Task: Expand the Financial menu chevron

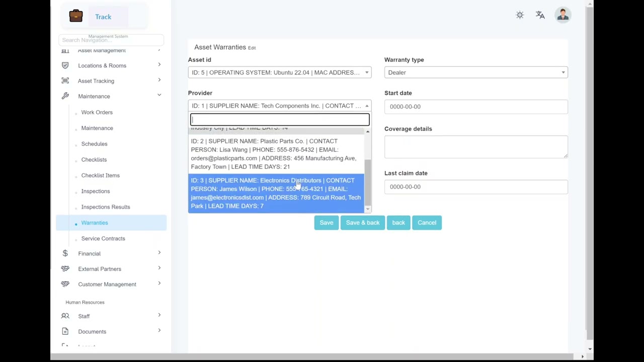Action: click(x=159, y=253)
